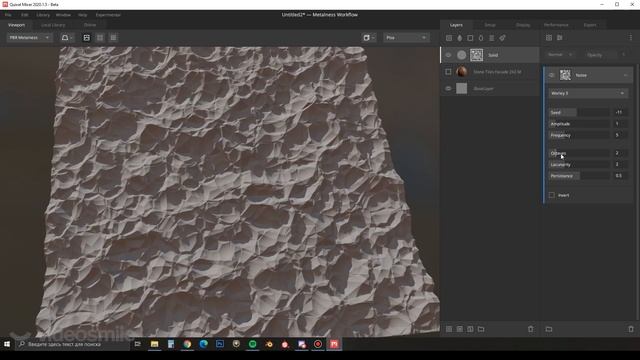Switch viewport to the 3D view icon

point(87,38)
